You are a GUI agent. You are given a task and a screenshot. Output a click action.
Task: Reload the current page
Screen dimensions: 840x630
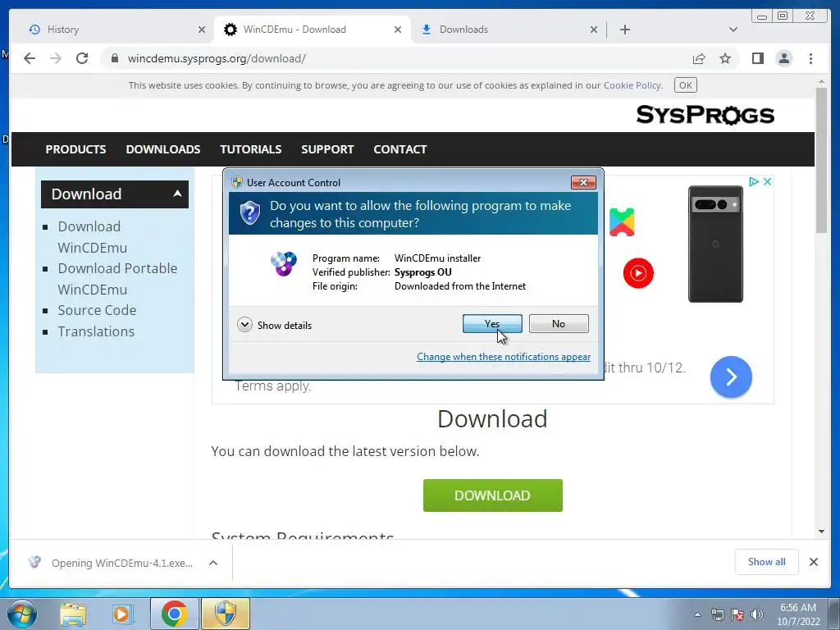coord(82,58)
